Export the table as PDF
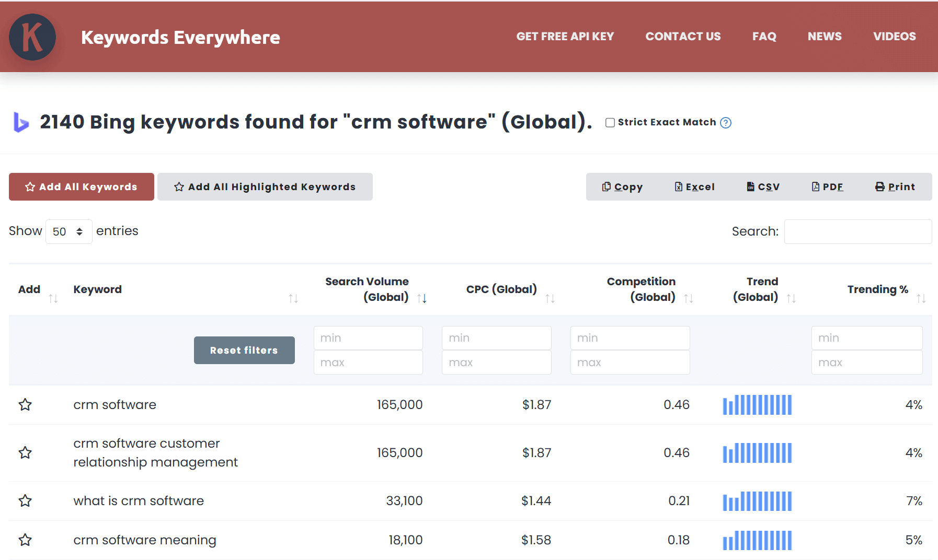The height and width of the screenshot is (560, 938). click(x=827, y=186)
